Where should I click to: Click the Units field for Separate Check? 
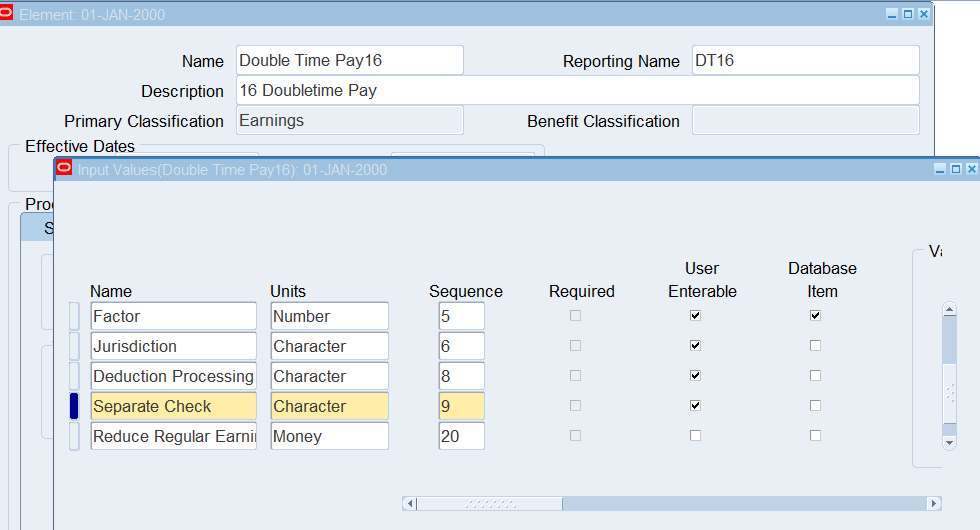[x=329, y=406]
